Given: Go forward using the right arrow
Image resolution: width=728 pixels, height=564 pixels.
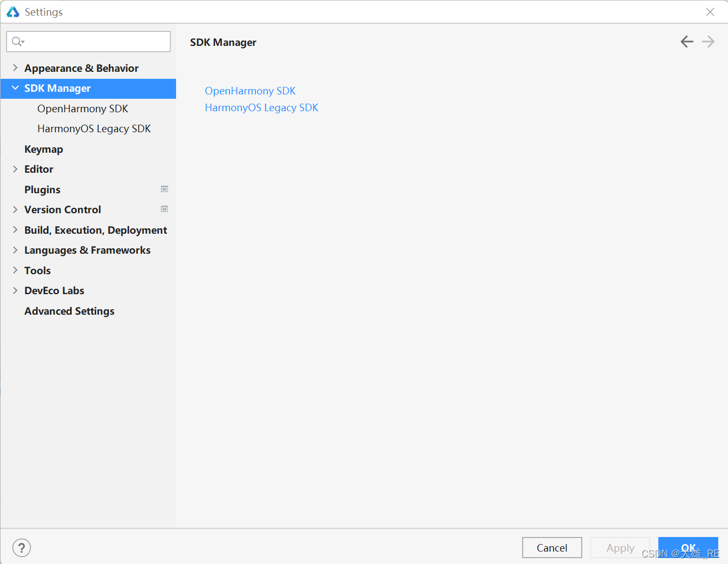Looking at the screenshot, I should point(708,42).
